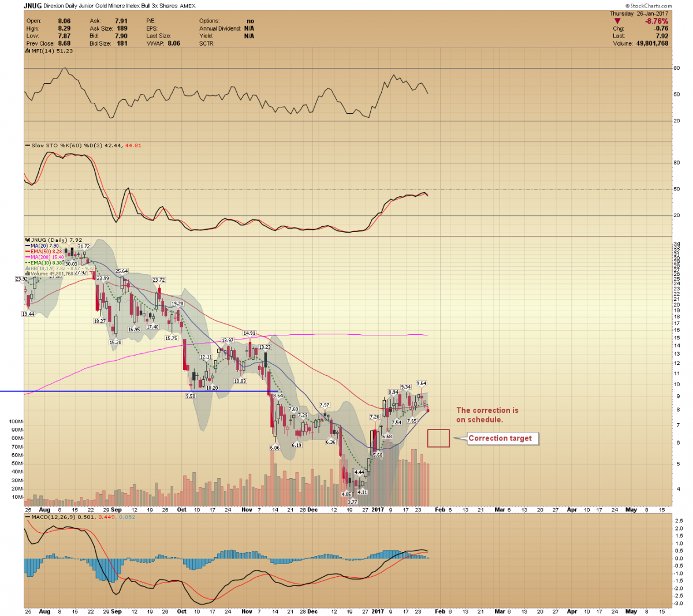
Task: Click the Correction target callout label
Action: click(500, 438)
